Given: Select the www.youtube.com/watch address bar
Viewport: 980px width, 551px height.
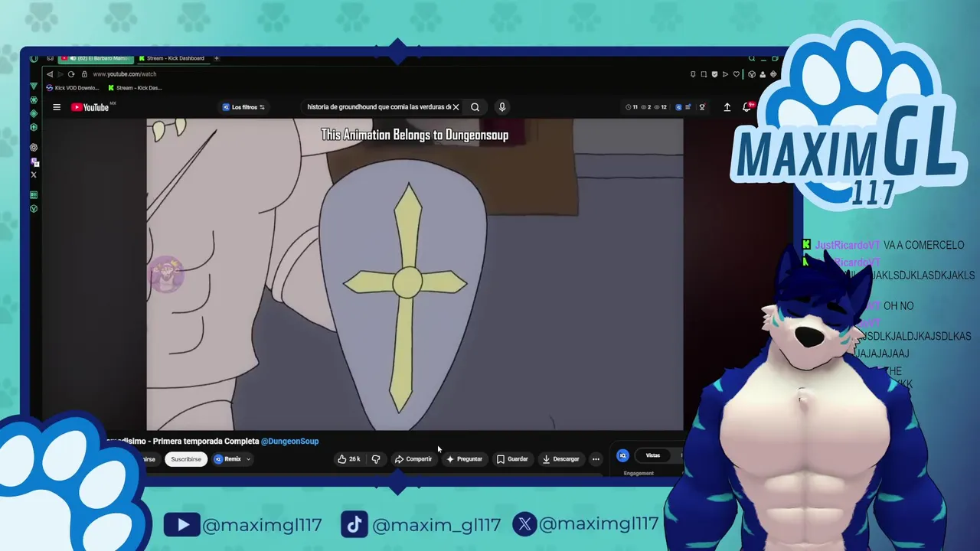Looking at the screenshot, I should [125, 74].
